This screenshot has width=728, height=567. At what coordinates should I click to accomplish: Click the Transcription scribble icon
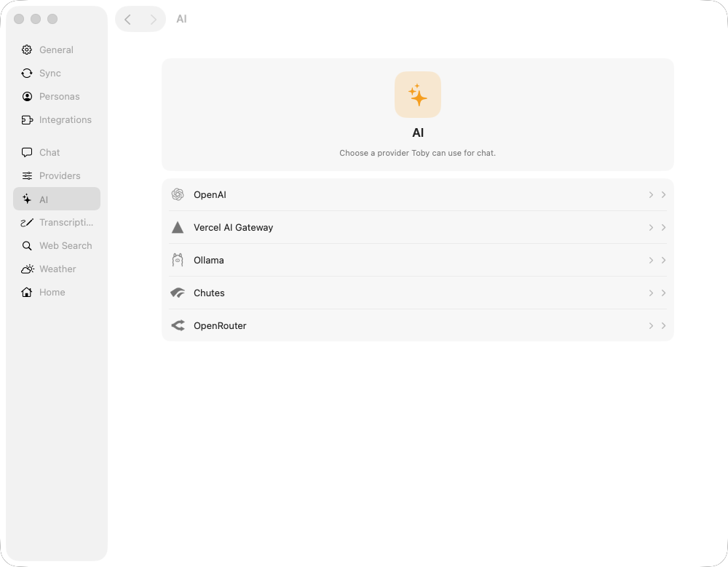click(x=27, y=223)
